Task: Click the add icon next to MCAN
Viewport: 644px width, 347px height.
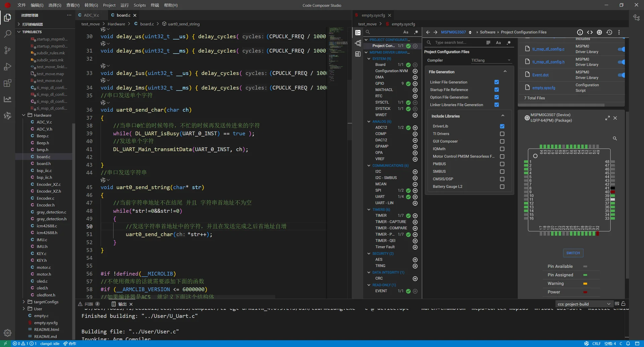Action: tap(415, 184)
